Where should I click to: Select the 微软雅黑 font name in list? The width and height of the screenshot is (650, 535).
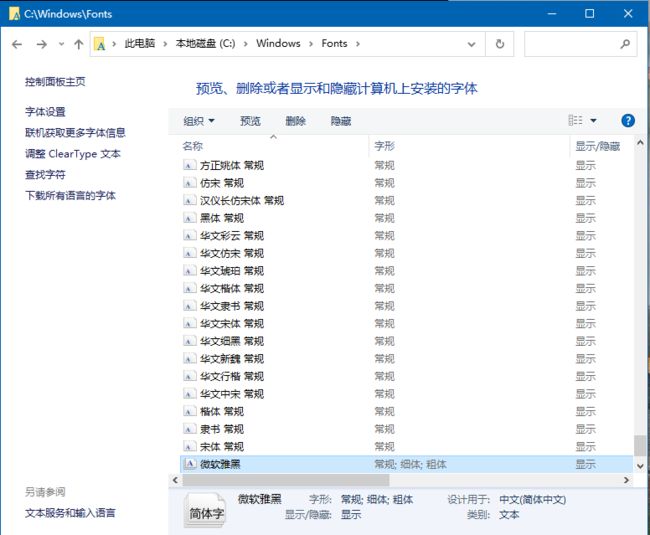220,464
